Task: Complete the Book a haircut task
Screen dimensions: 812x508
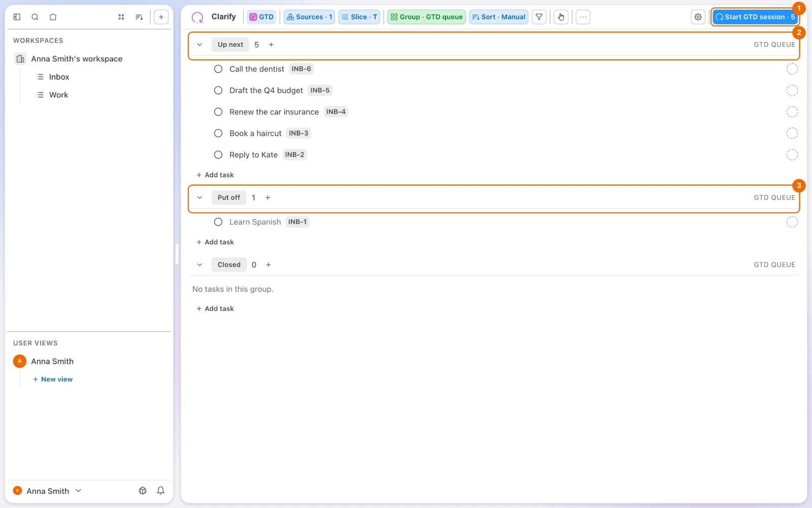Action: [x=218, y=133]
